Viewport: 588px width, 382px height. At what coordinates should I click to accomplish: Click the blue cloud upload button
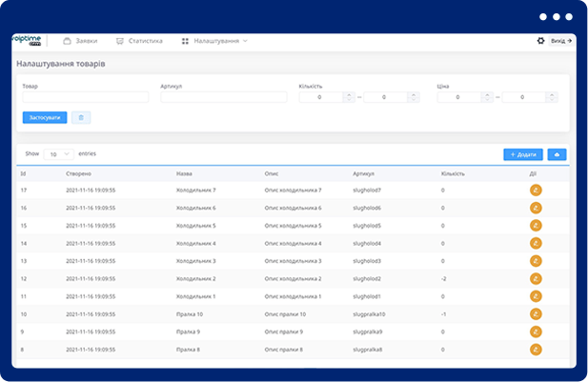pyautogui.click(x=557, y=154)
